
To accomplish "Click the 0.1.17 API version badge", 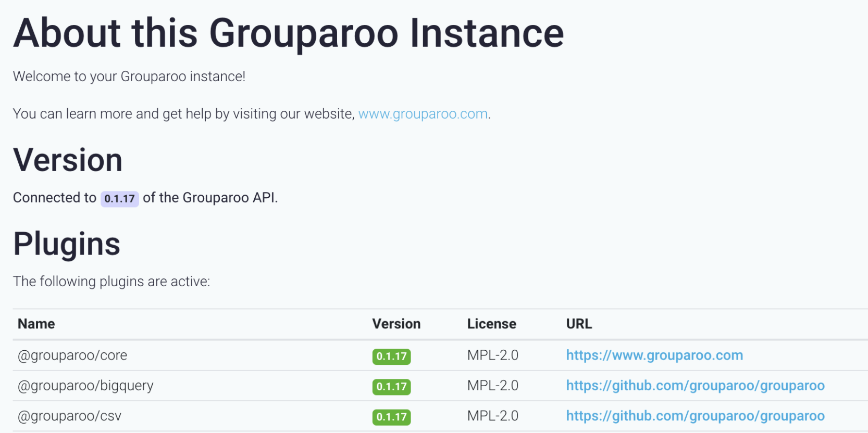I will click(120, 198).
